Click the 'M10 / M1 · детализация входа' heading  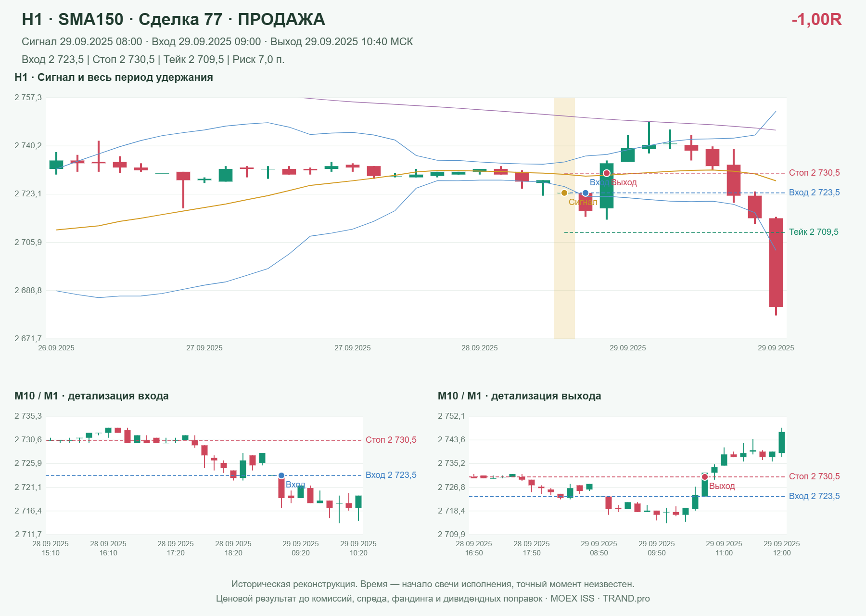pyautogui.click(x=91, y=396)
